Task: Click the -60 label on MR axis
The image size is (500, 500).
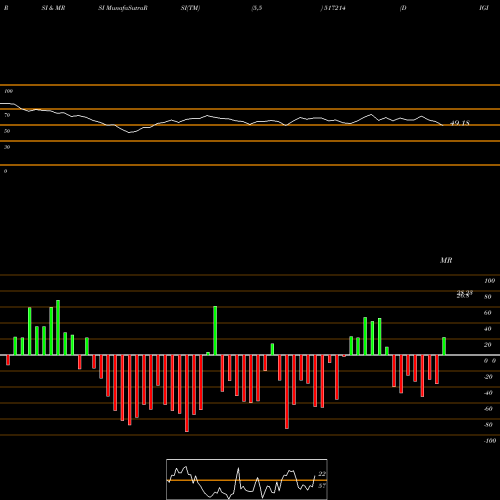Action: point(488,409)
